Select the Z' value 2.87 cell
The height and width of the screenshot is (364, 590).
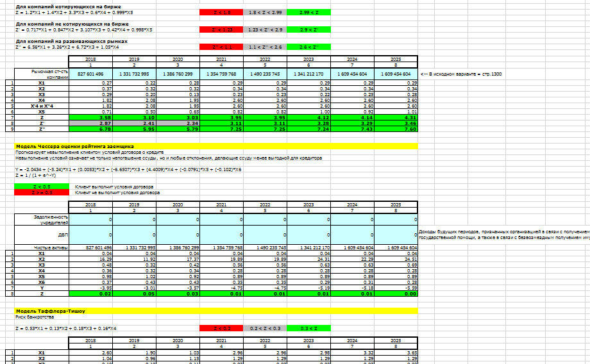[x=90, y=124]
